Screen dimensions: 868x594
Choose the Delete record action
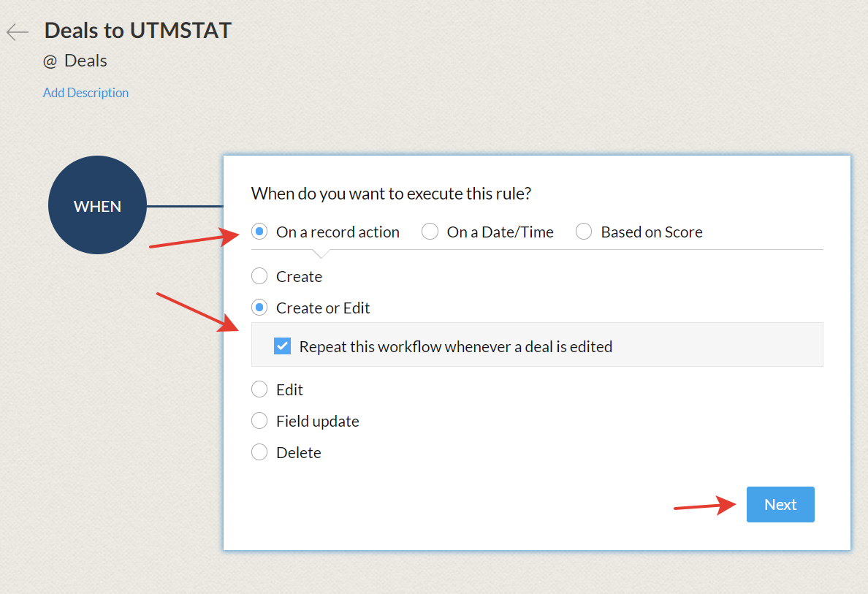click(x=259, y=453)
